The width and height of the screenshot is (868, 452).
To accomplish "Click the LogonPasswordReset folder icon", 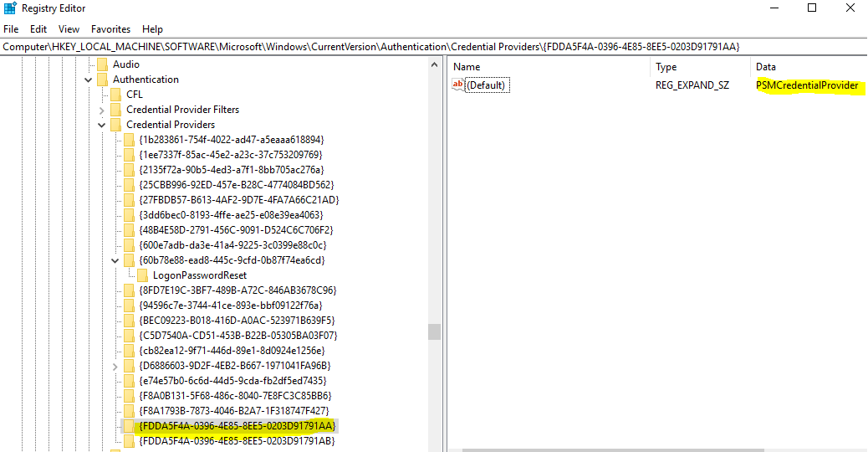I will point(142,275).
